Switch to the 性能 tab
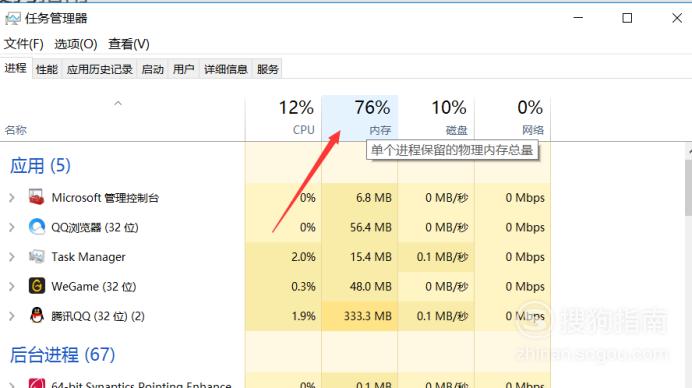The width and height of the screenshot is (692, 388). [x=47, y=69]
